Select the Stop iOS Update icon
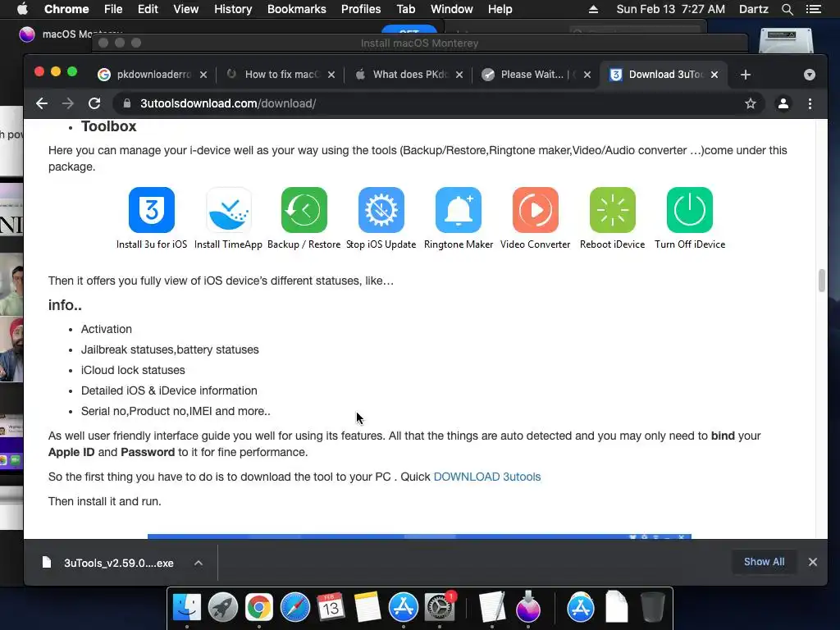 point(381,209)
